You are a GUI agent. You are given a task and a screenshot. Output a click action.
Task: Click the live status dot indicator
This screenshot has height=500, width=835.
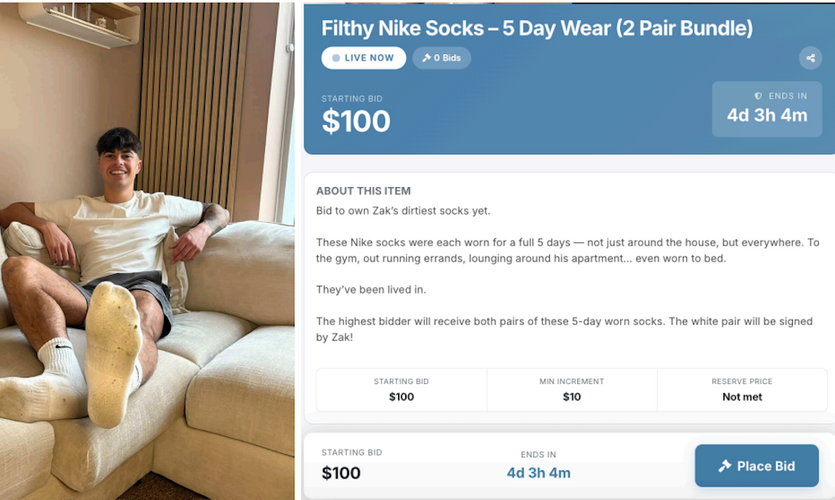(336, 58)
